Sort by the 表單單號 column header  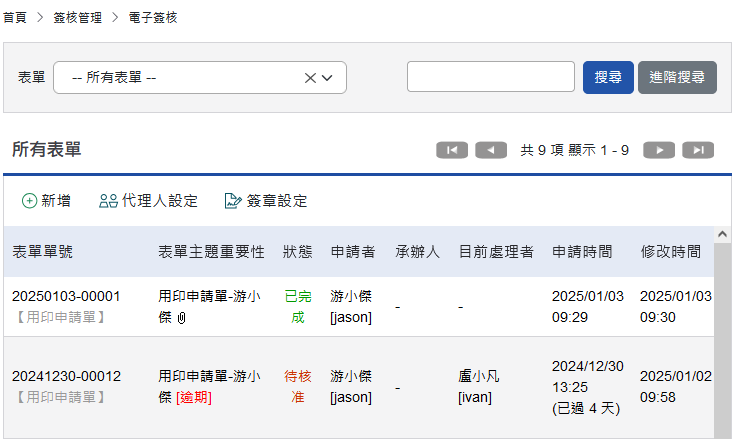[x=43, y=252]
